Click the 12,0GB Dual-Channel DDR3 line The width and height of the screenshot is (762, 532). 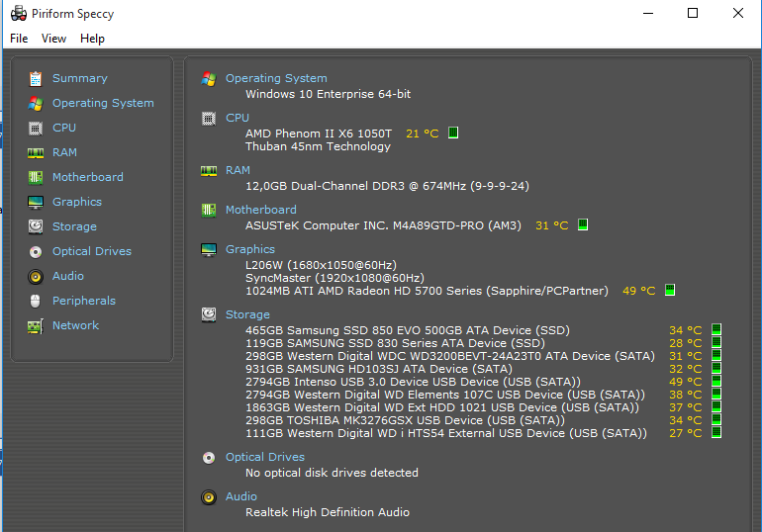(x=387, y=186)
